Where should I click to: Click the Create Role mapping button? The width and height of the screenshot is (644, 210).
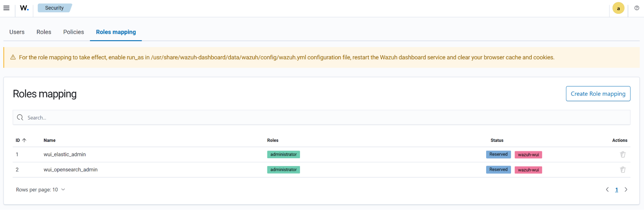(x=598, y=94)
